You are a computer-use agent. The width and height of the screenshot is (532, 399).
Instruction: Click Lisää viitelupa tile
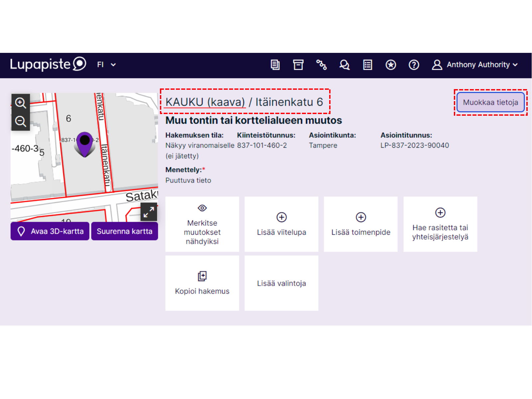tap(281, 224)
